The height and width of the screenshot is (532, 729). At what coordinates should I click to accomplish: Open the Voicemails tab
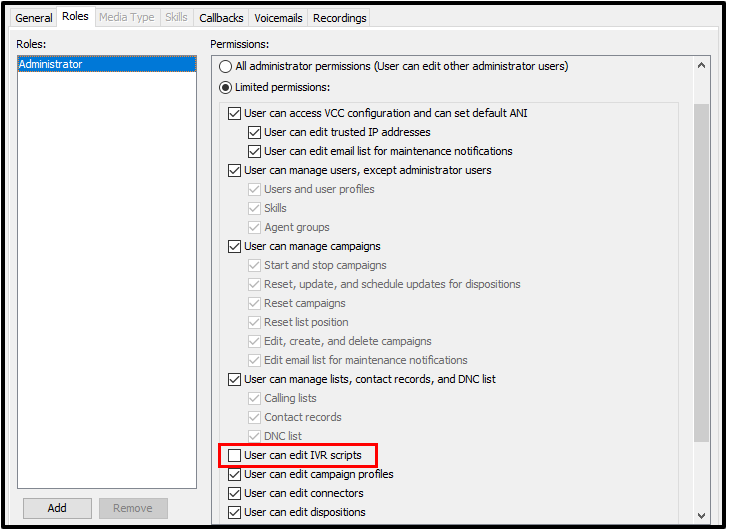point(278,18)
